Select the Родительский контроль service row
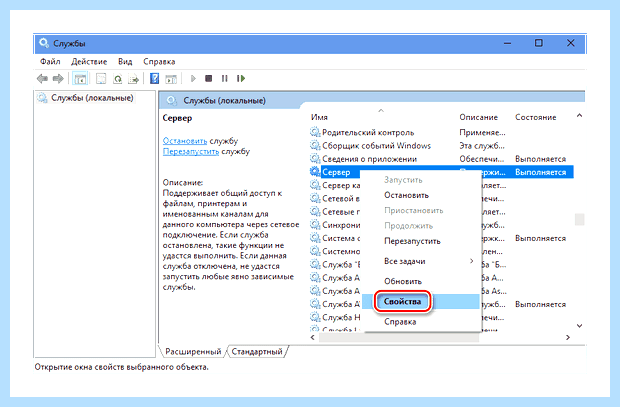Image resolution: width=620 pixels, height=407 pixels. click(441, 132)
